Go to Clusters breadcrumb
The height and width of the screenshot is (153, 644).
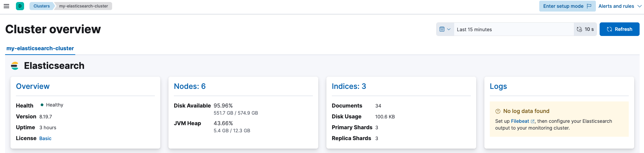[41, 6]
